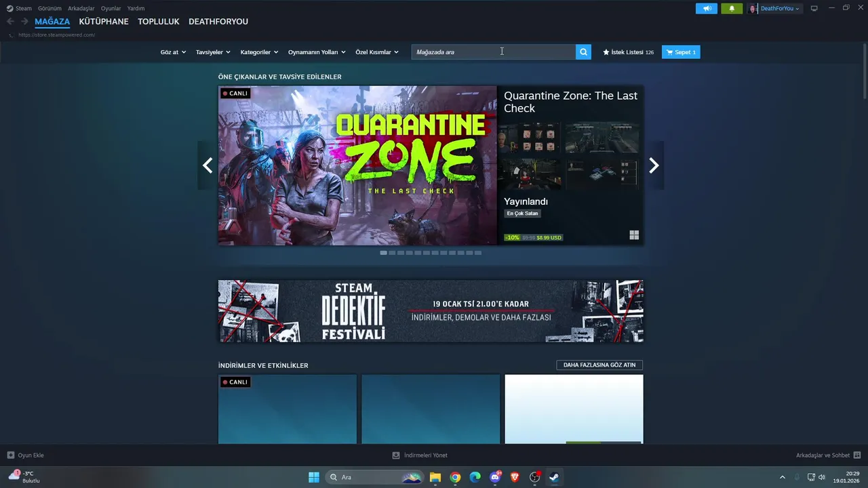Launch Microsoft Edge from the taskbar
The image size is (868, 488).
point(475,477)
